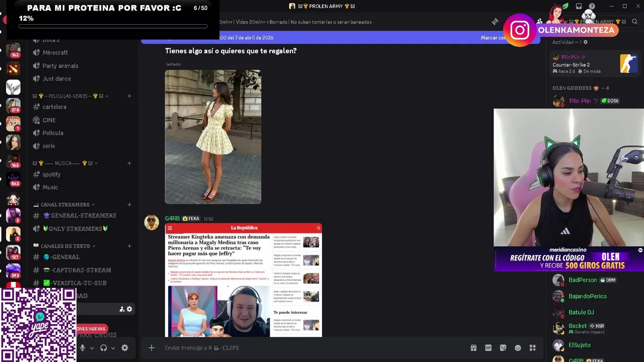This screenshot has width=644, height=362.
Task: Click the FEKA tag beside G4RB's name
Action: tap(191, 219)
